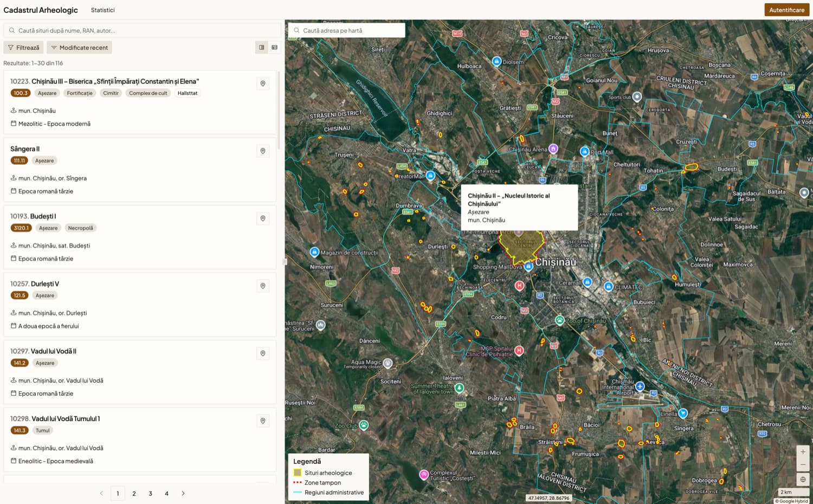The image size is (813, 504).
Task: Focus the site search field
Action: coord(143,30)
